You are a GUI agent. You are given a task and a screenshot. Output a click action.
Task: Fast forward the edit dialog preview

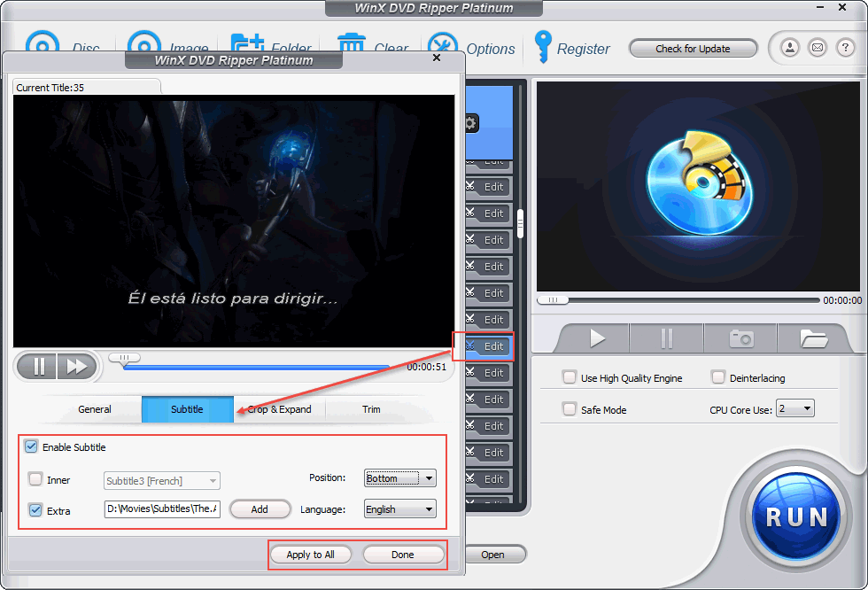click(x=76, y=367)
